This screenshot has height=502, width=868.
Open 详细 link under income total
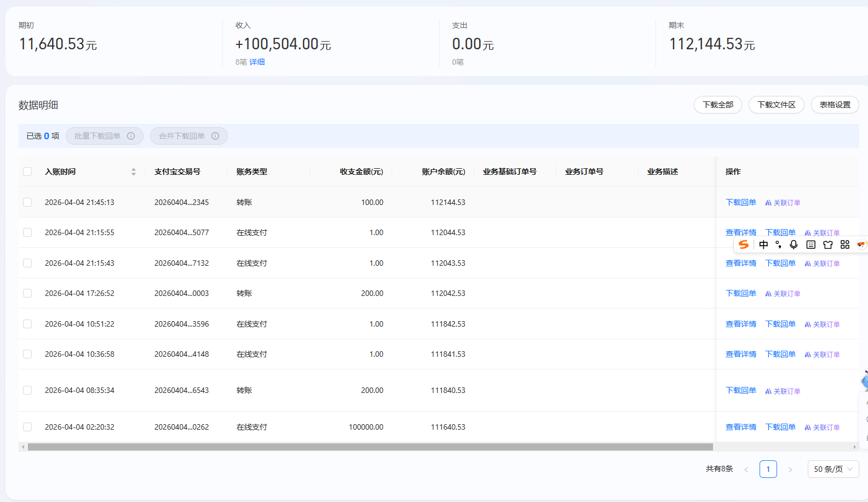[x=257, y=62]
